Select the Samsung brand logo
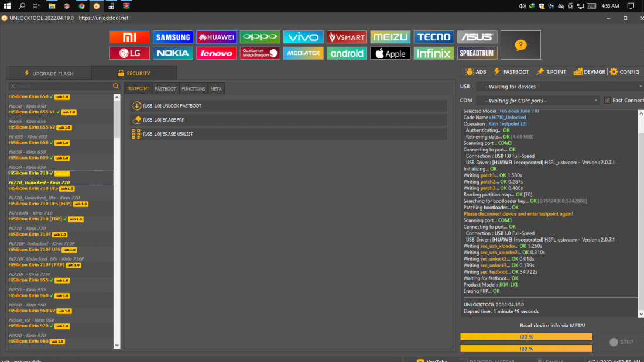 [x=173, y=37]
